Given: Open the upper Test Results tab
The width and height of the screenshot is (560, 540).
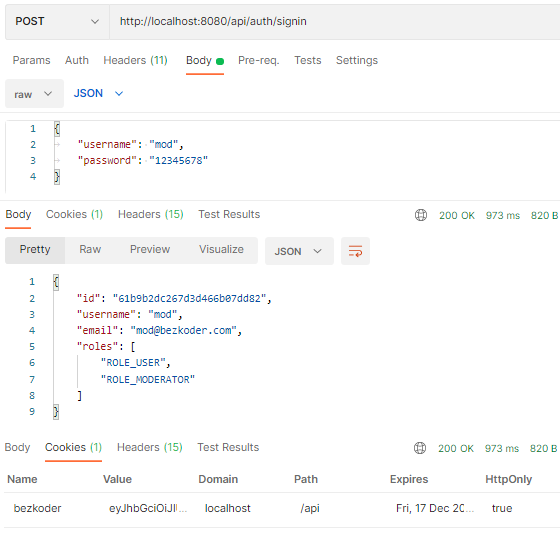Looking at the screenshot, I should pos(229,214).
